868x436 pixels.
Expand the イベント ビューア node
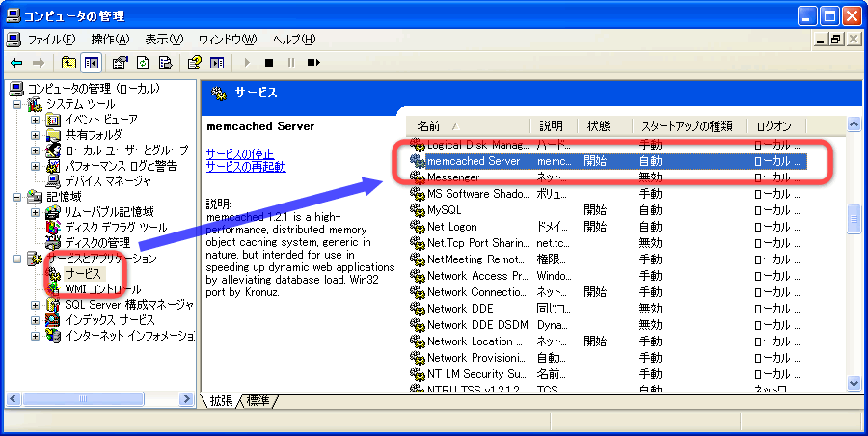click(x=36, y=120)
